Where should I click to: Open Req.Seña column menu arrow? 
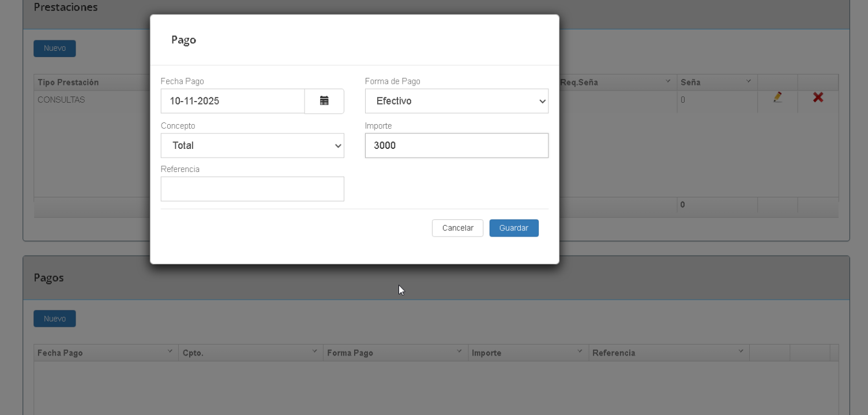point(668,81)
